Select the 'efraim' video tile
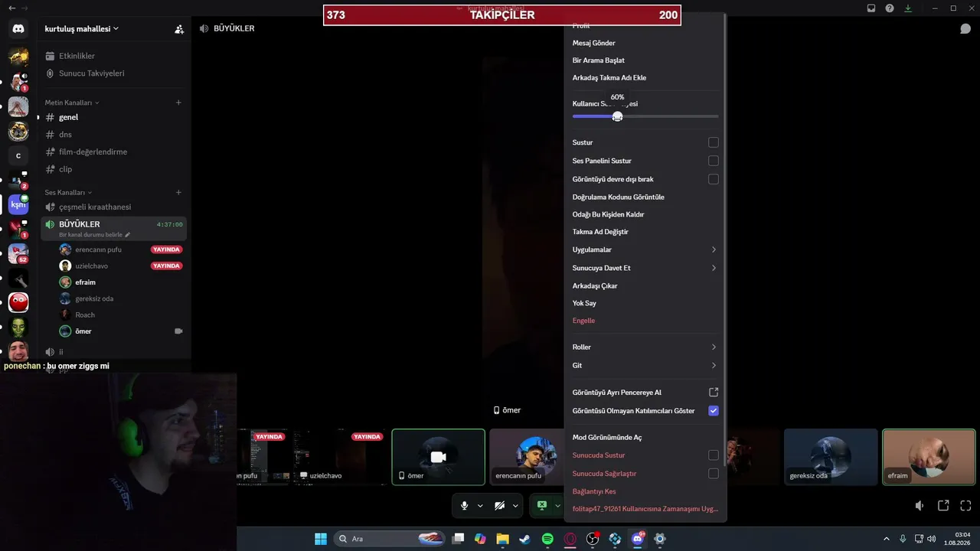Image resolution: width=980 pixels, height=551 pixels. tap(929, 457)
